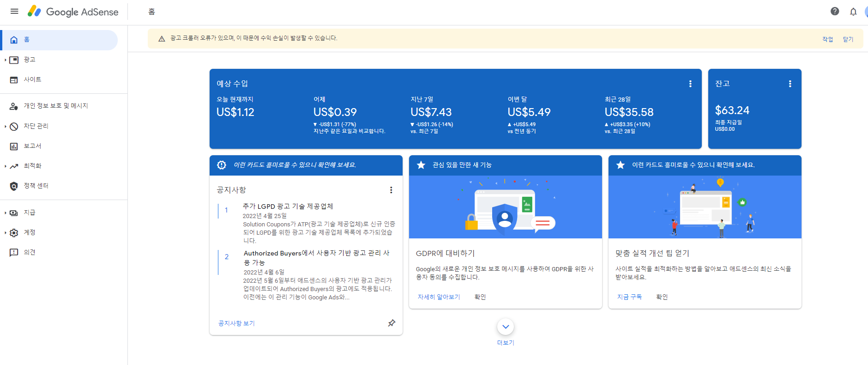Viewport: 868px width, 365px height.
Task: Expand more cards with 더보기 chevron
Action: 506,327
